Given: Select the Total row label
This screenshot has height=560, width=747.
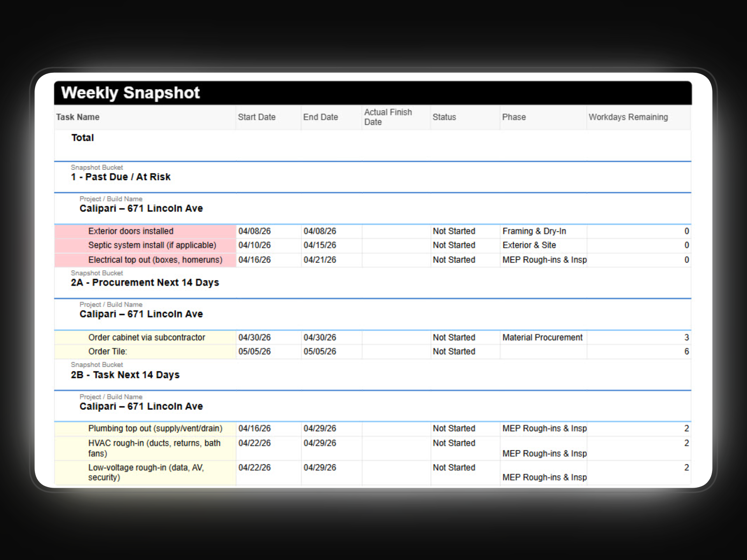Looking at the screenshot, I should click(82, 138).
